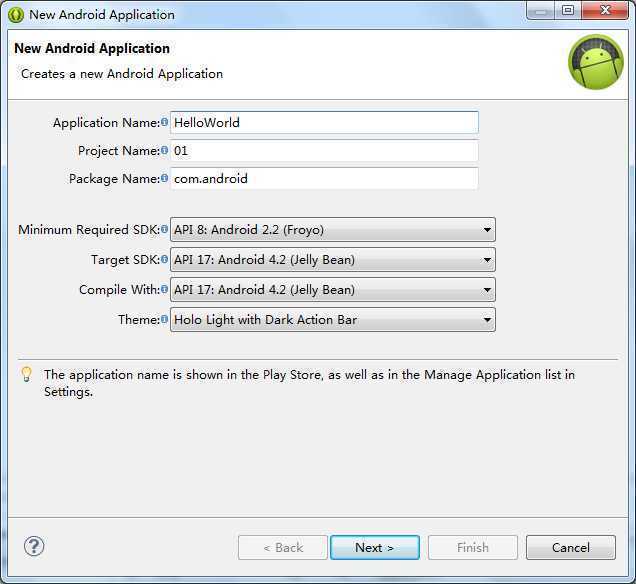Click the info icon beside Target SDK

tap(164, 259)
